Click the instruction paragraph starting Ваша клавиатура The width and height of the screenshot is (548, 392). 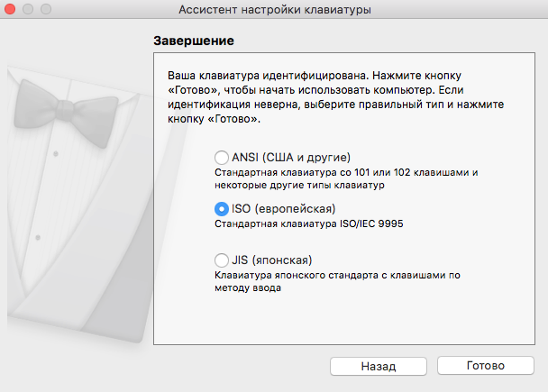tap(335, 97)
